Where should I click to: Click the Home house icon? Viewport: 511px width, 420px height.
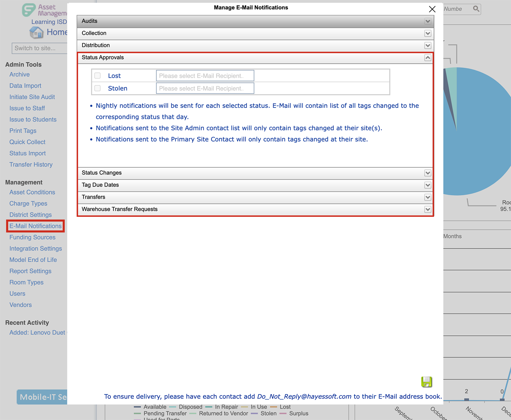point(36,32)
